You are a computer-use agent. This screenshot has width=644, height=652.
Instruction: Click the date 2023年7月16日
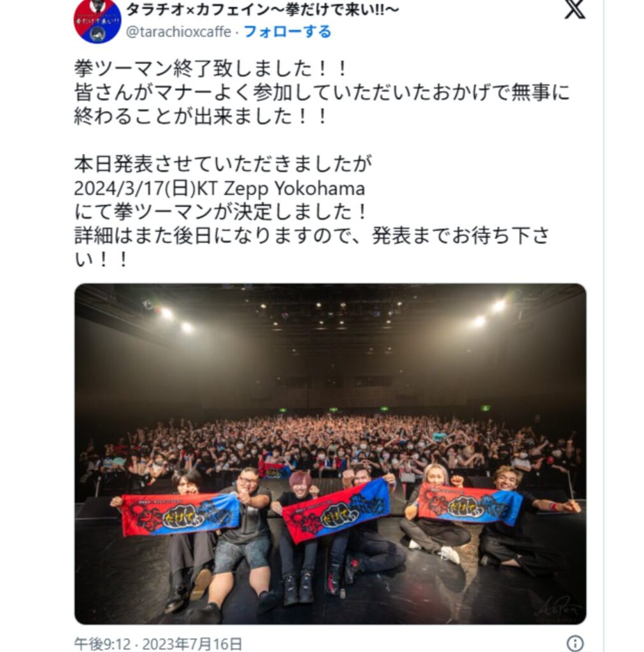(x=192, y=644)
